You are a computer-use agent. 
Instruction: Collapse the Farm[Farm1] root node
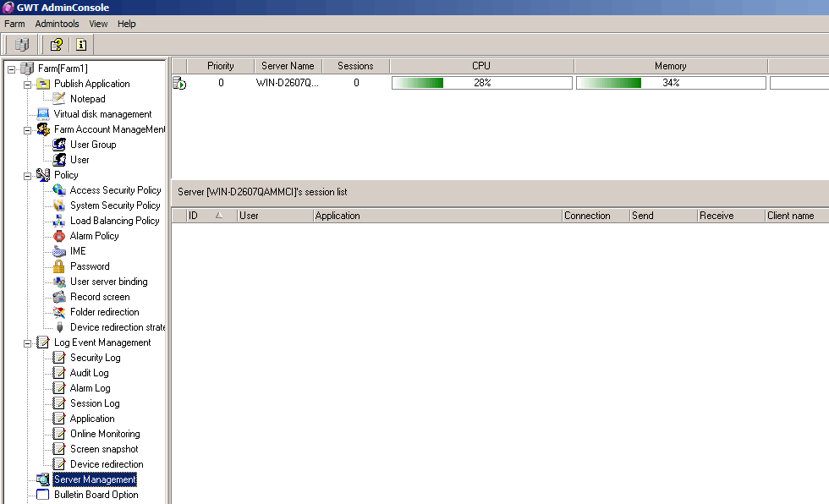(11, 68)
